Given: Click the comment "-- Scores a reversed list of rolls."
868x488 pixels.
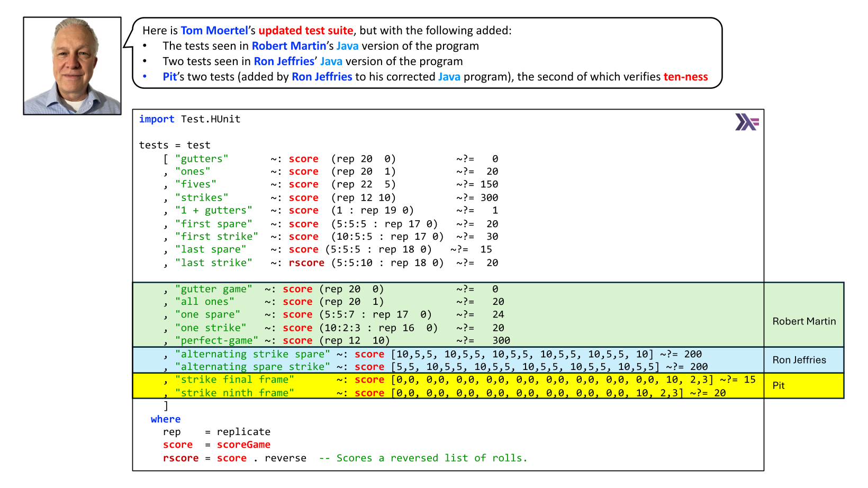Looking at the screenshot, I should coord(423,458).
